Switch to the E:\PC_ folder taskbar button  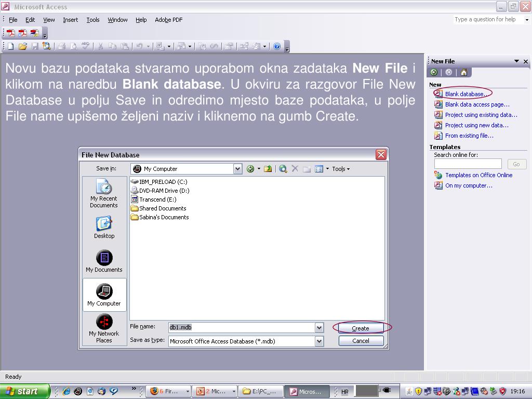coord(260,391)
